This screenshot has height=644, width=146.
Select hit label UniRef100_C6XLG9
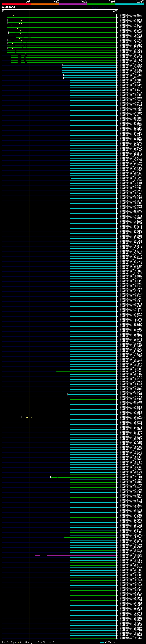coord(131,588)
